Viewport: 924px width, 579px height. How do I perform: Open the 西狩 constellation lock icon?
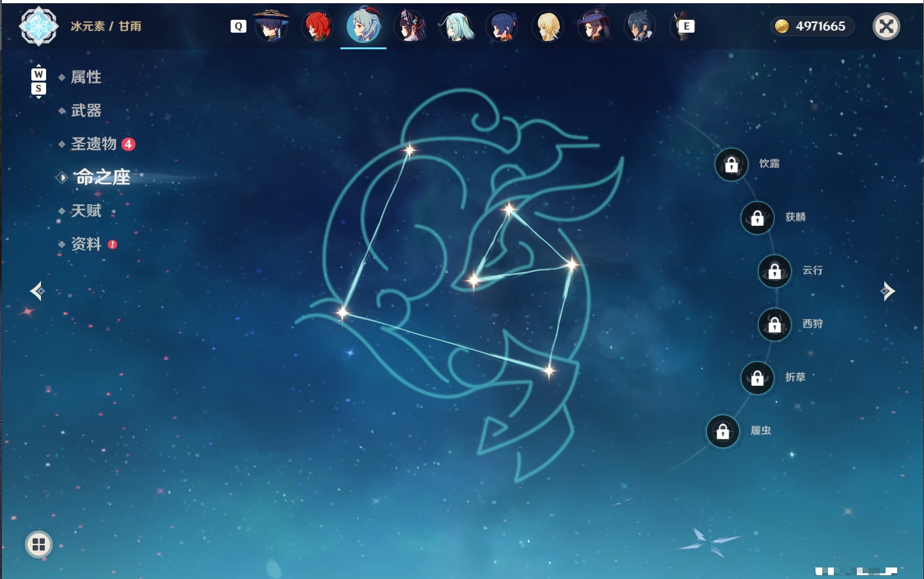coord(774,325)
